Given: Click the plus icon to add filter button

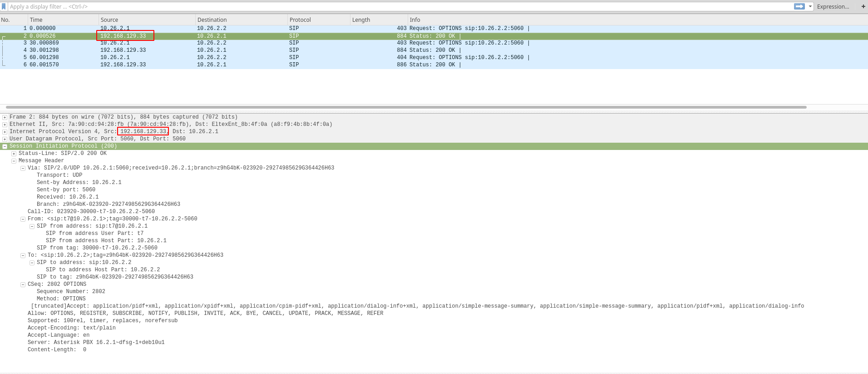Looking at the screenshot, I should pos(863,6).
